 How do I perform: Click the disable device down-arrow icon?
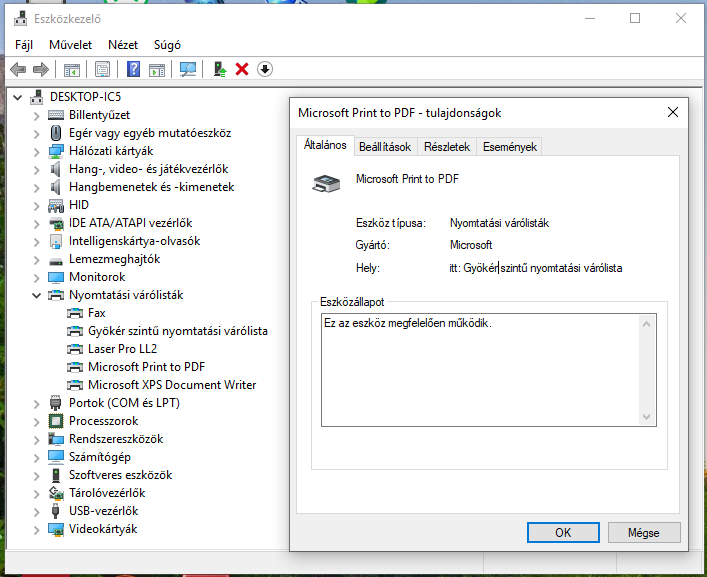(265, 69)
